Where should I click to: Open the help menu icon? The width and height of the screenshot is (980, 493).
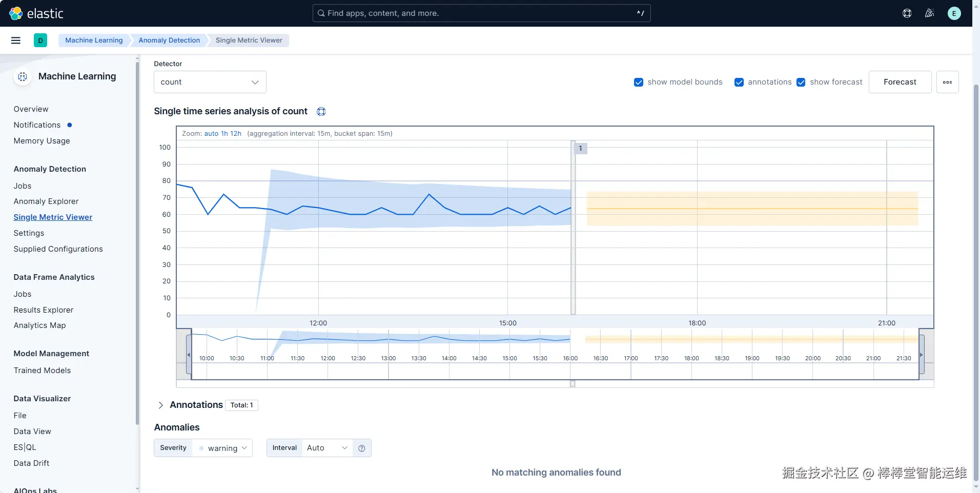pos(907,13)
